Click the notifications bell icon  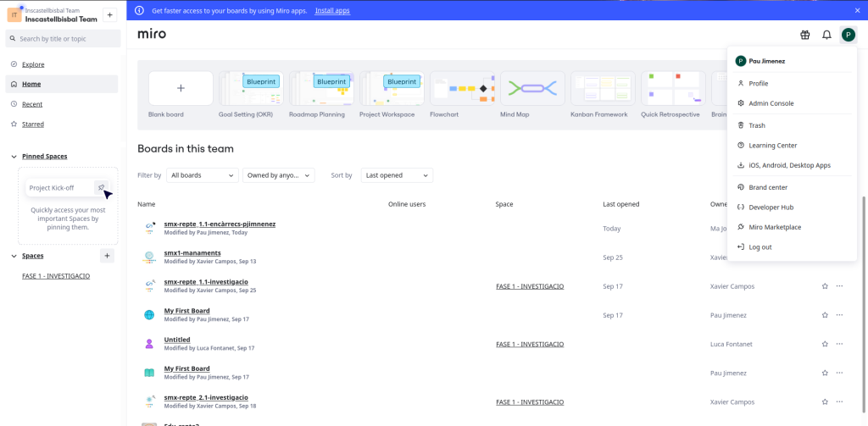826,35
